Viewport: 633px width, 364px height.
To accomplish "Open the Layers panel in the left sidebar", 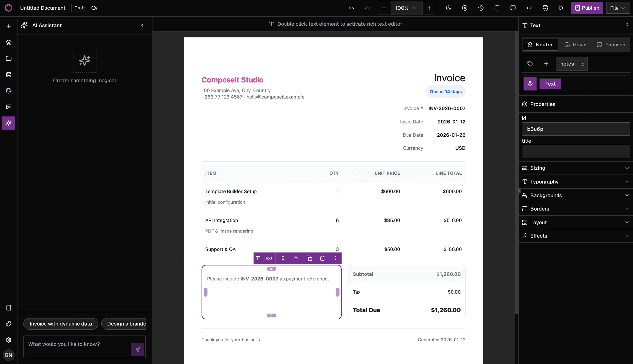I will pyautogui.click(x=8, y=42).
